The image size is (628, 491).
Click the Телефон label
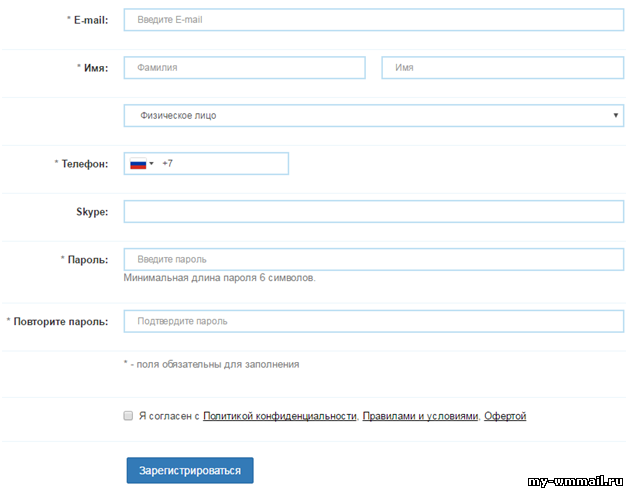point(81,163)
